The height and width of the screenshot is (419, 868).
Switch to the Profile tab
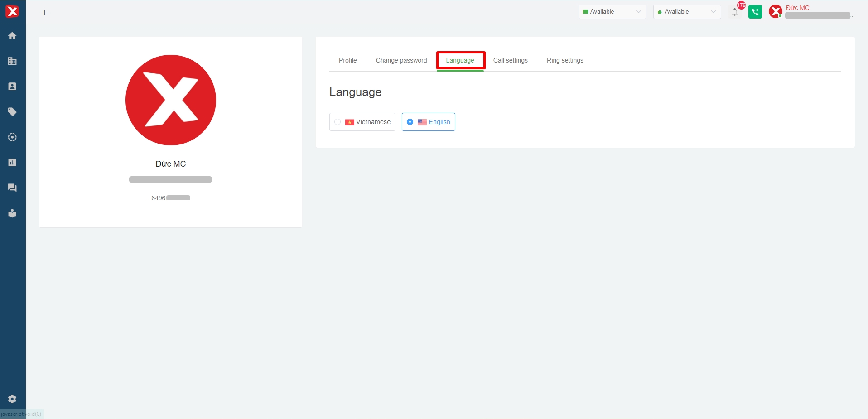[x=347, y=60]
